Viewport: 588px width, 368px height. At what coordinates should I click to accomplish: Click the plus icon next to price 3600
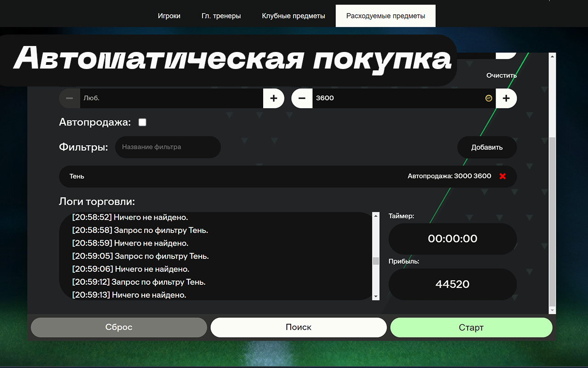[x=506, y=98]
